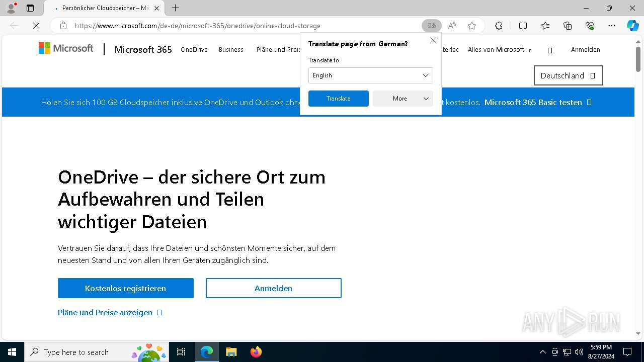This screenshot has width=644, height=362.
Task: Close the Persönlicher Cloudspeicher tab
Action: [156, 8]
